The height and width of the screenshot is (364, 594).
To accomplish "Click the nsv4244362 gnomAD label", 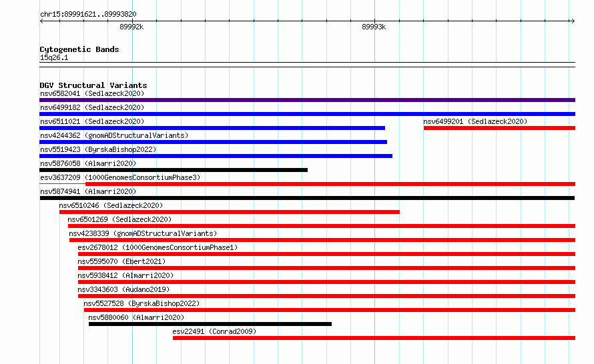I will [x=114, y=135].
